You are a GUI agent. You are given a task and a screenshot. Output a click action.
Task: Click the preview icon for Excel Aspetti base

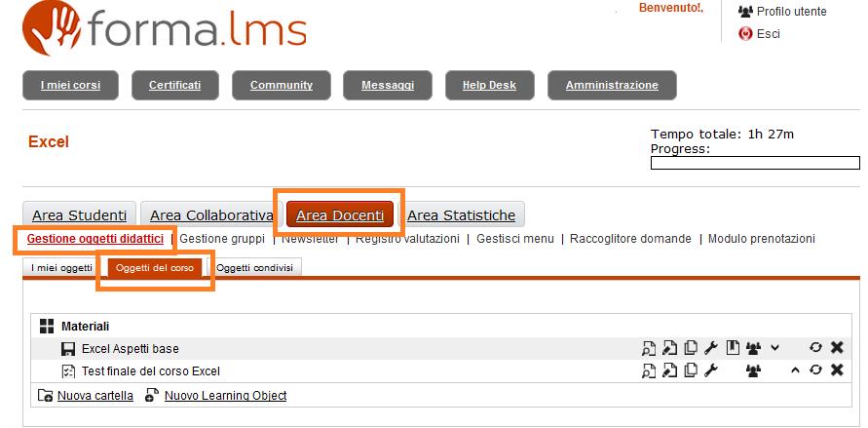(x=648, y=348)
